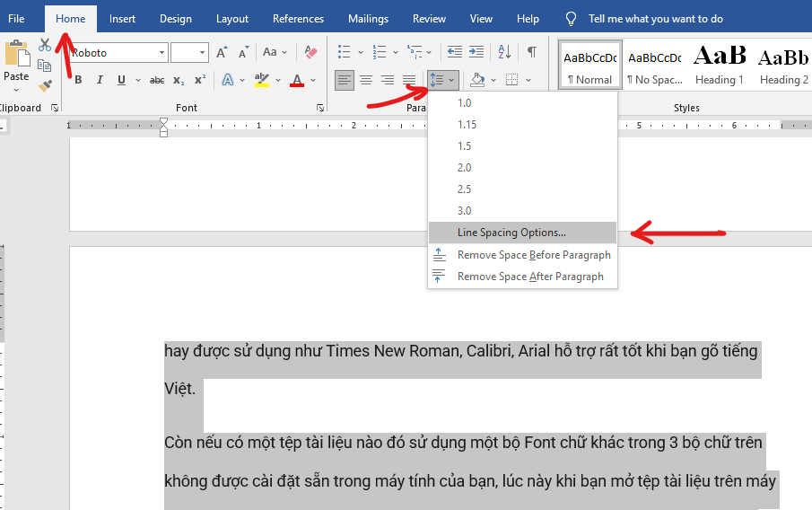The height and width of the screenshot is (510, 812).
Task: Center the text
Action: click(366, 80)
